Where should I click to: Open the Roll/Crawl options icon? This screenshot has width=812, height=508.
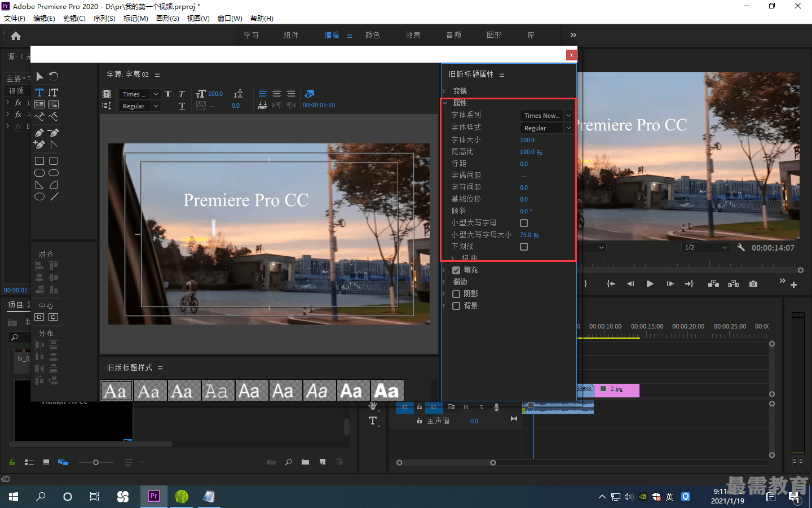[107, 106]
